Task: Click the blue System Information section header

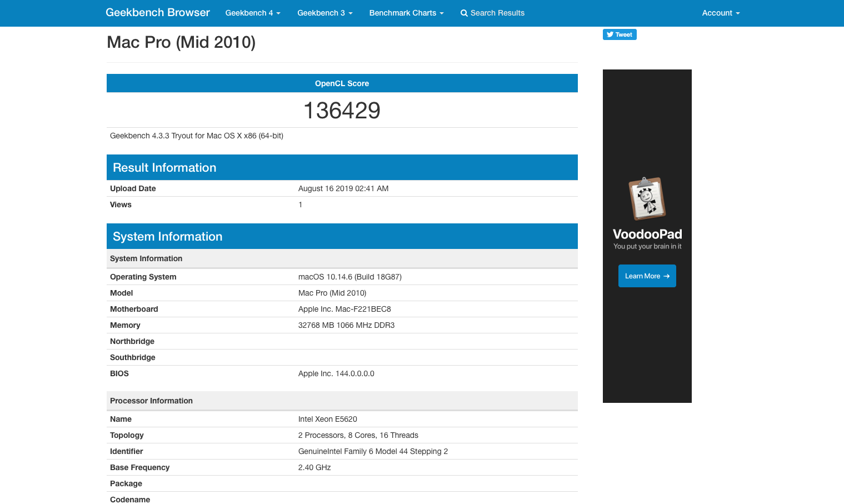Action: pos(342,236)
